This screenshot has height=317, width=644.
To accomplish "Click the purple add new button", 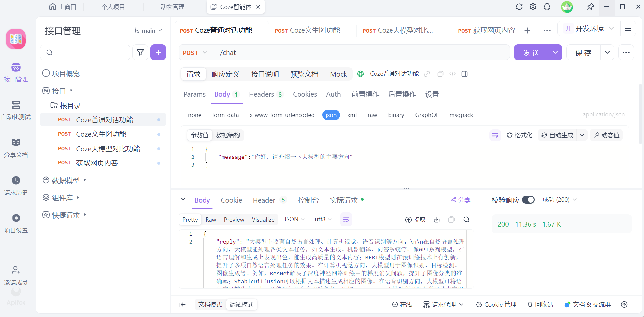I will [x=158, y=52].
